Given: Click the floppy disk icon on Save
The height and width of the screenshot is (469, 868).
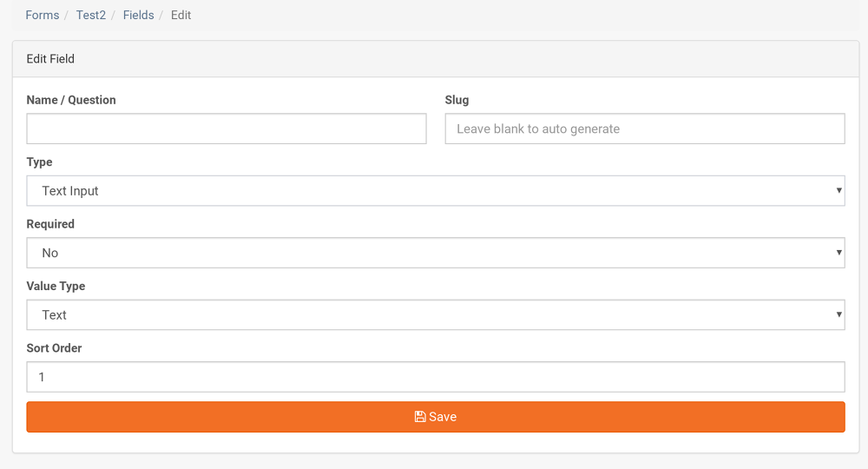Looking at the screenshot, I should [420, 416].
